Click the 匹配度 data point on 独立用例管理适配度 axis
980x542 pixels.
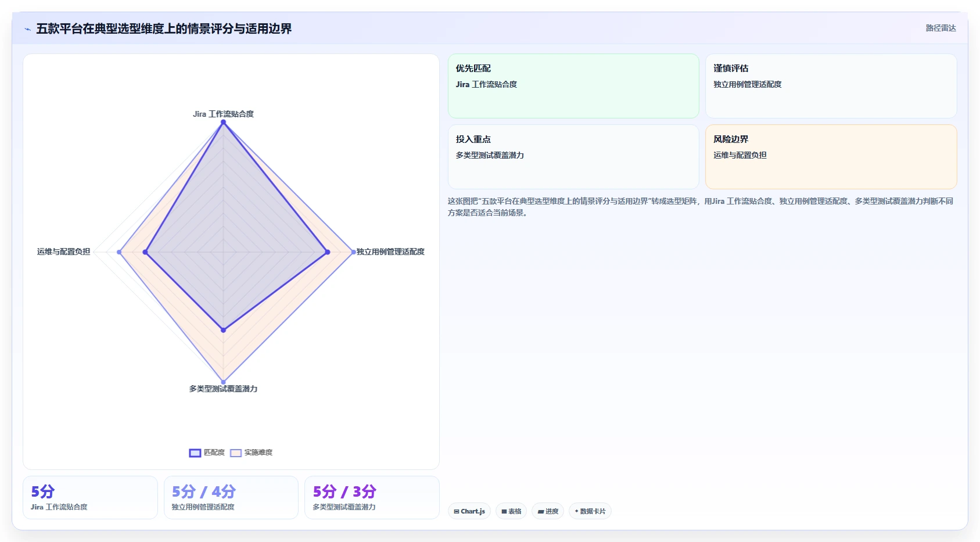(x=328, y=252)
